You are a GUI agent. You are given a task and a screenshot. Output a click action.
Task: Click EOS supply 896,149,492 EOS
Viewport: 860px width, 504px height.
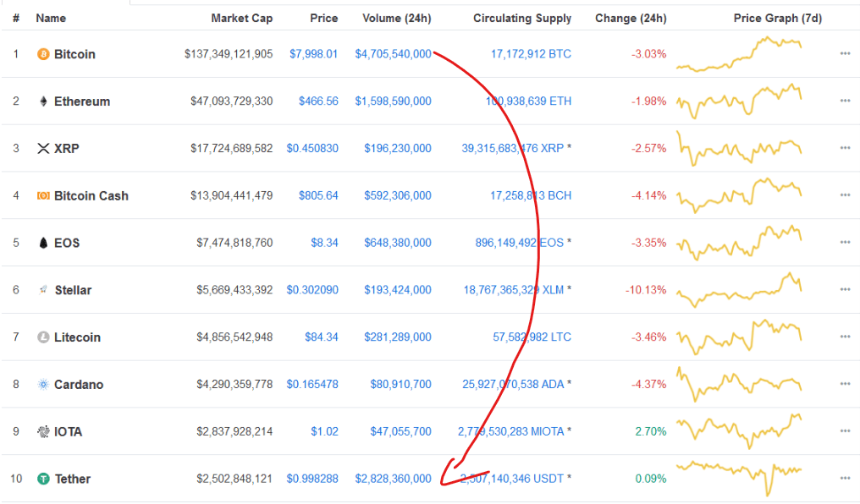click(520, 242)
